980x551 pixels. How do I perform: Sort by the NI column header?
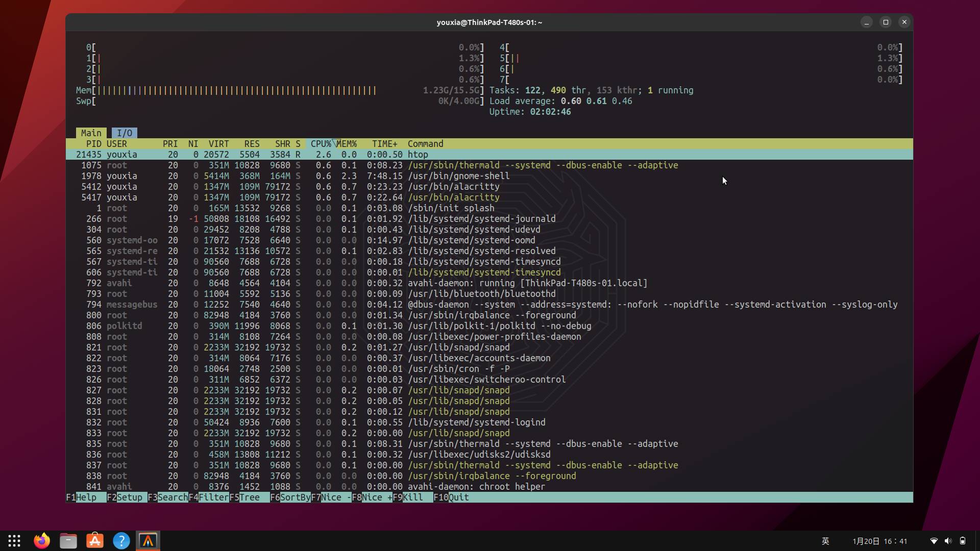(x=193, y=144)
